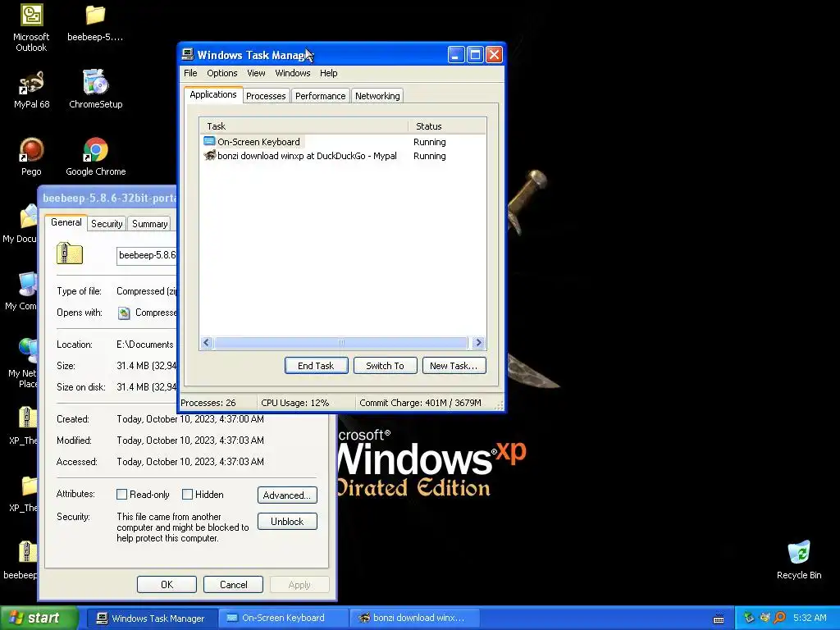Open the File menu in Task Manager
This screenshot has width=840, height=630.
coord(190,73)
